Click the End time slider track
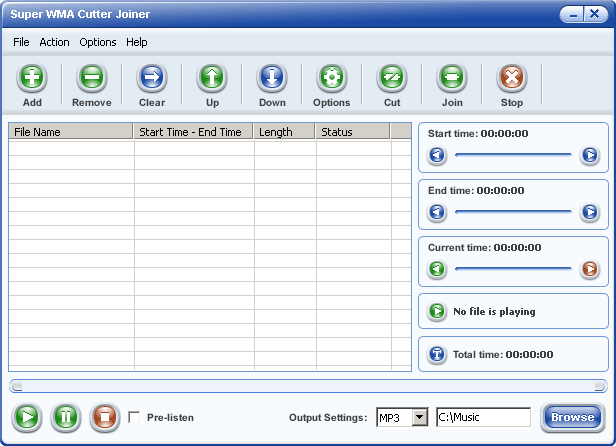This screenshot has width=616, height=446. (513, 212)
